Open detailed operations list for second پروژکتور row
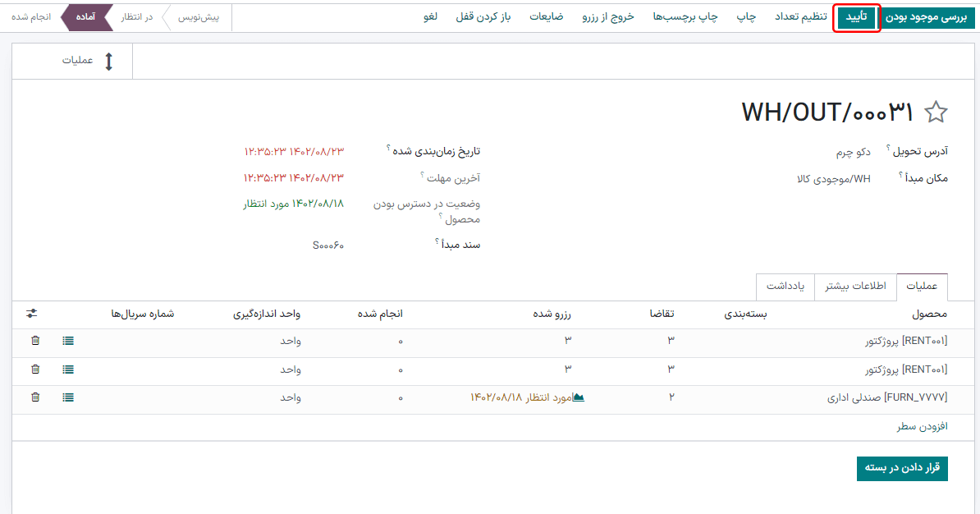Image resolution: width=980 pixels, height=514 pixels. [68, 369]
